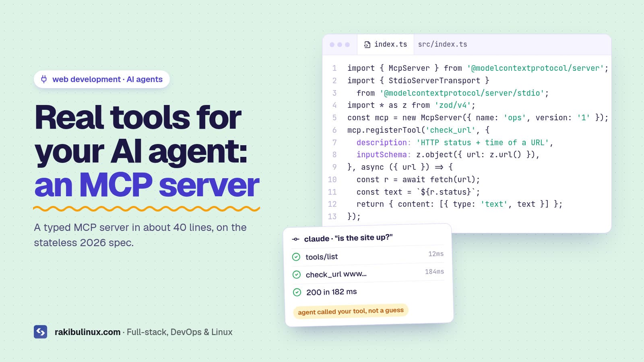
Task: Click the check icon next to tools/list
Action: coord(296,257)
